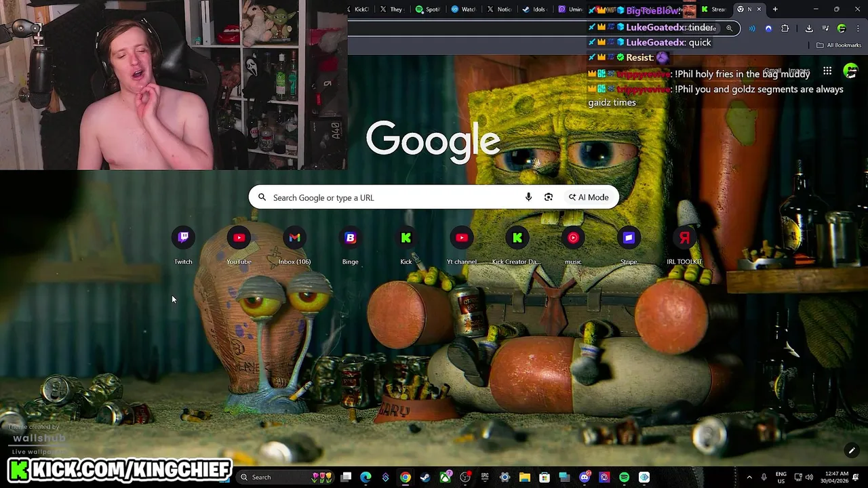Open the music shortcut tile
Viewport: 868px width, 488px height.
pyautogui.click(x=573, y=245)
